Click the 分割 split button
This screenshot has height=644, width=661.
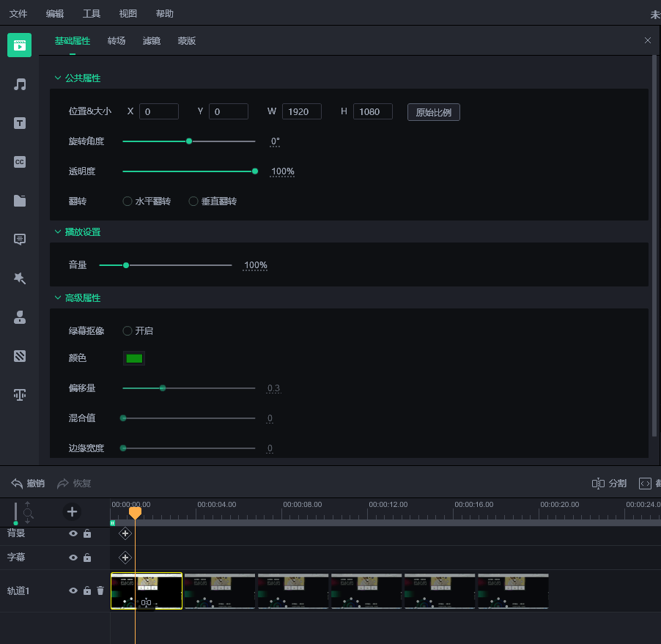[610, 484]
